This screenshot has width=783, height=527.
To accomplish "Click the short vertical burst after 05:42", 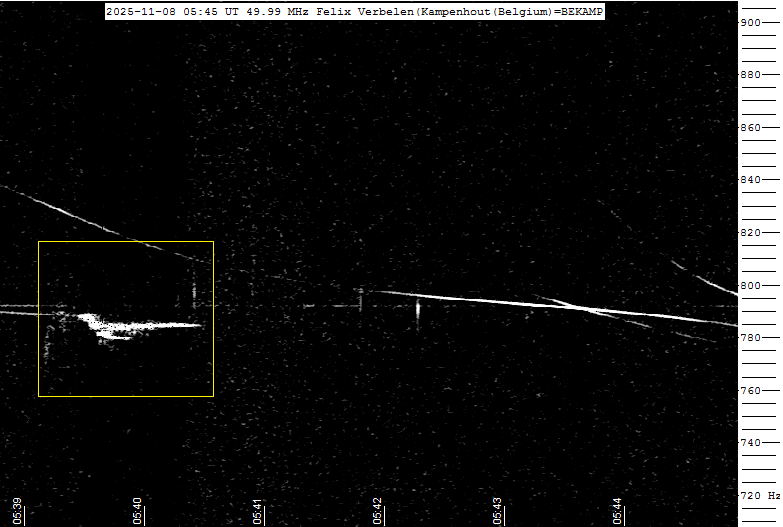I will pos(418,310).
